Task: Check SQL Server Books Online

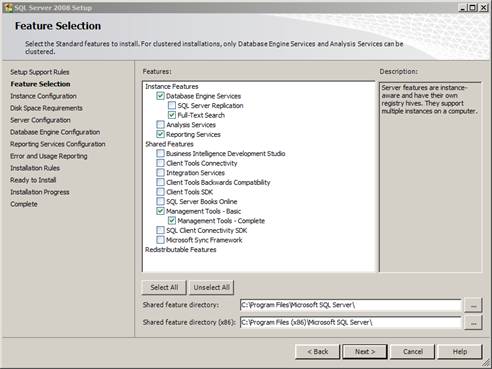Action: (x=160, y=201)
